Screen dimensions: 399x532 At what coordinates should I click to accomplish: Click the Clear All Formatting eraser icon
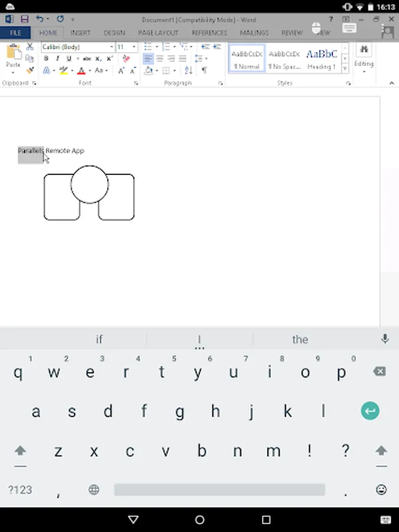(126, 59)
